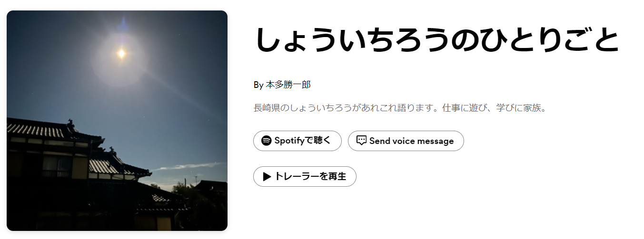Visit author 本多勝一郎 name link
Viewport: 644px width, 239px height.
tap(288, 85)
